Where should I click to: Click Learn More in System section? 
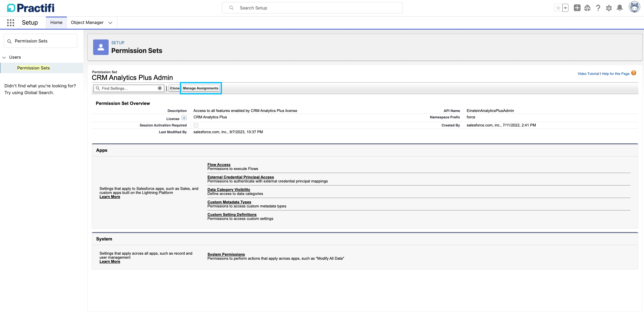click(110, 261)
